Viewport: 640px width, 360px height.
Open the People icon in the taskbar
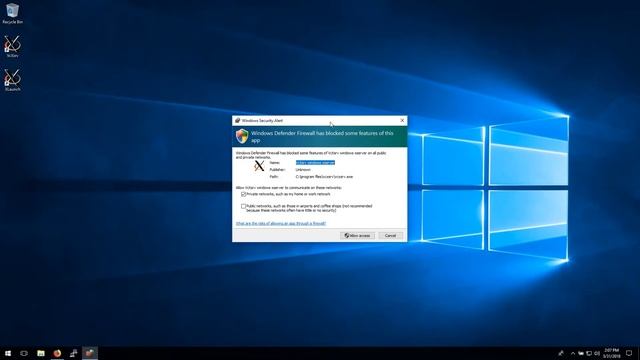coord(561,353)
